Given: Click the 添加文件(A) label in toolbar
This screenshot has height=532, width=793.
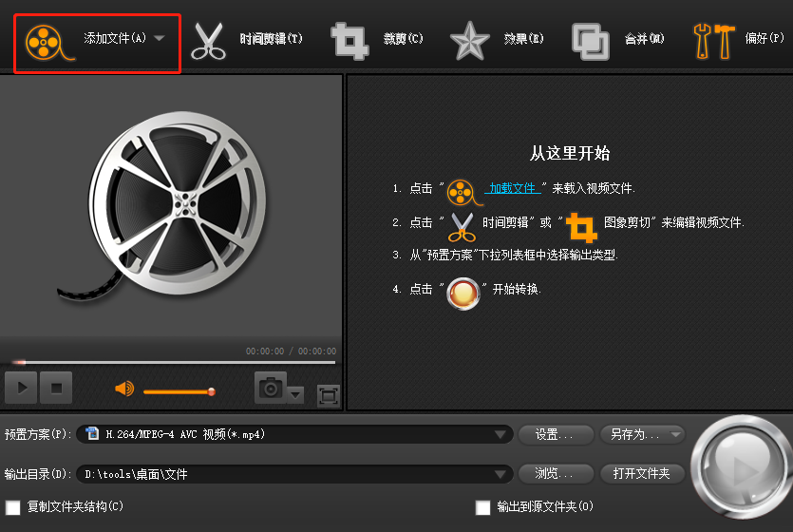Looking at the screenshot, I should coord(115,38).
